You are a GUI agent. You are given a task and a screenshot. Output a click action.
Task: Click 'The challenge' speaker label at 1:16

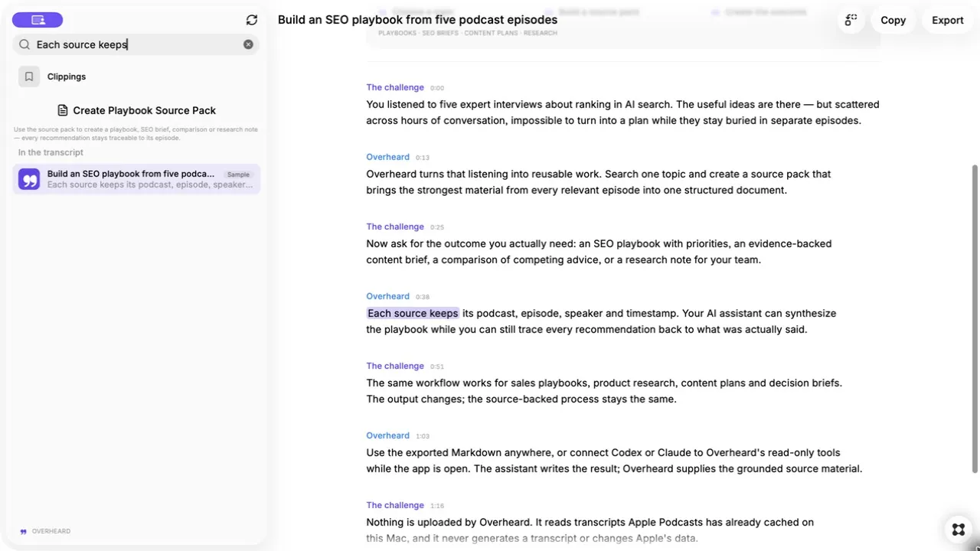[x=395, y=505]
